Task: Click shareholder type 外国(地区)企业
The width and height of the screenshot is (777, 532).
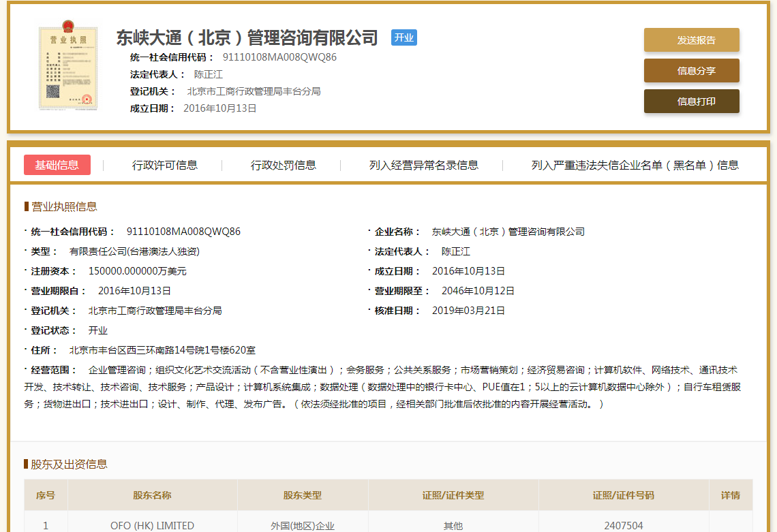Action: (x=302, y=526)
